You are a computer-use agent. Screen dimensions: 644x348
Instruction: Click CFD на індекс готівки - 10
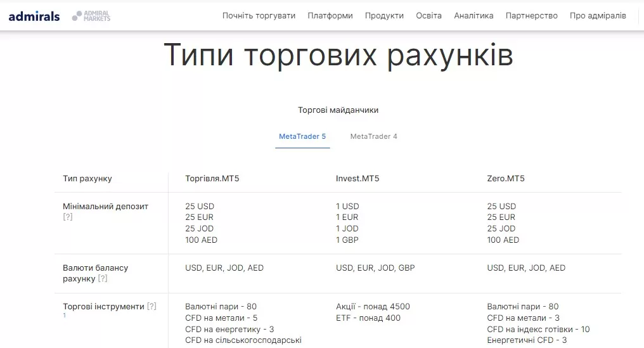tap(538, 330)
